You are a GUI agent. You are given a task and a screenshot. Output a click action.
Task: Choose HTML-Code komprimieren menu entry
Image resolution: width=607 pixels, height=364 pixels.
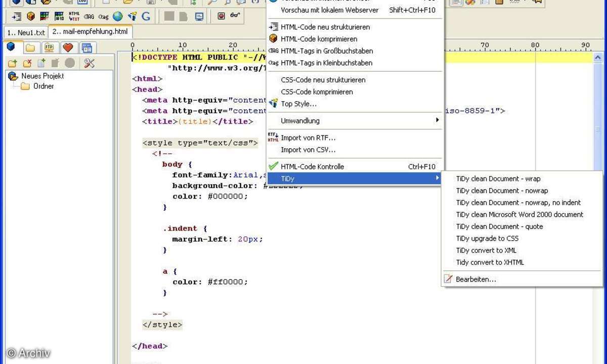(x=355, y=39)
